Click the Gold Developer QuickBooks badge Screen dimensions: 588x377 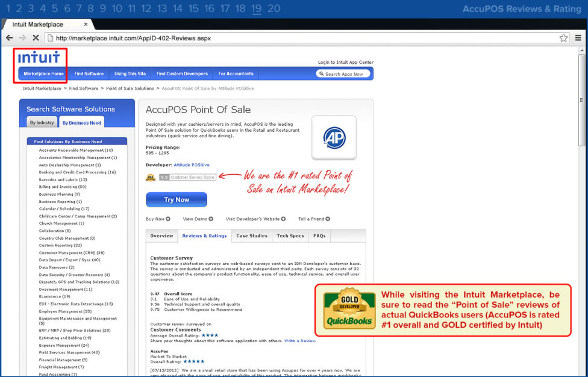click(348, 310)
